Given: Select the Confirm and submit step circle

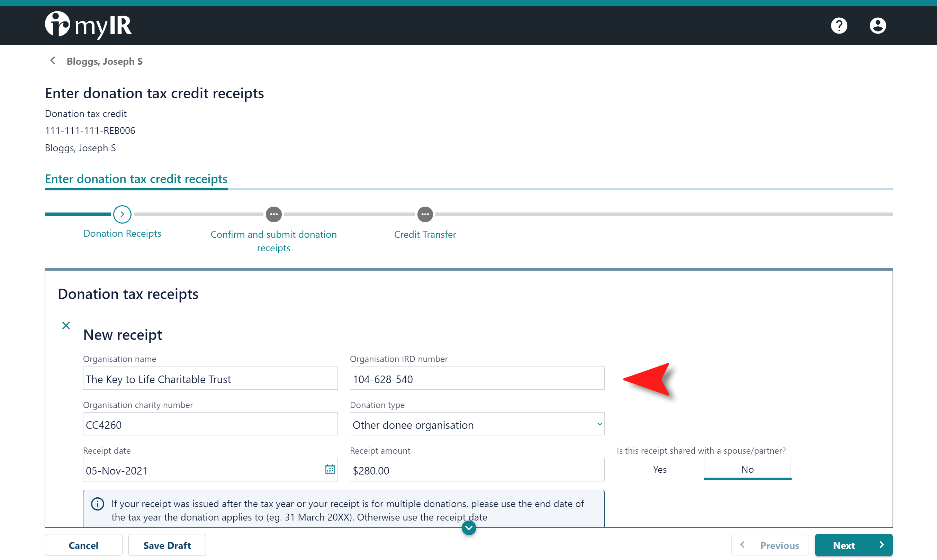Looking at the screenshot, I should [273, 214].
